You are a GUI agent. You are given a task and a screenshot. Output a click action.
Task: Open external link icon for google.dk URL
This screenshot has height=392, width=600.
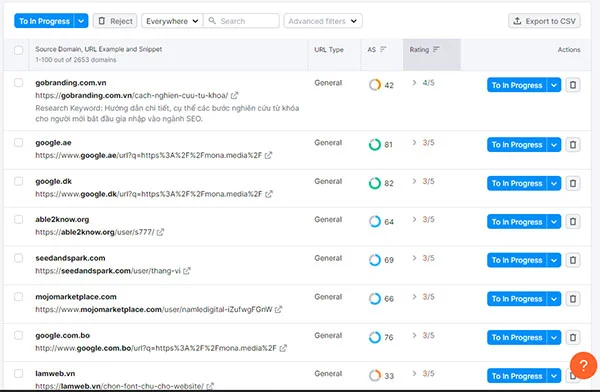point(269,194)
